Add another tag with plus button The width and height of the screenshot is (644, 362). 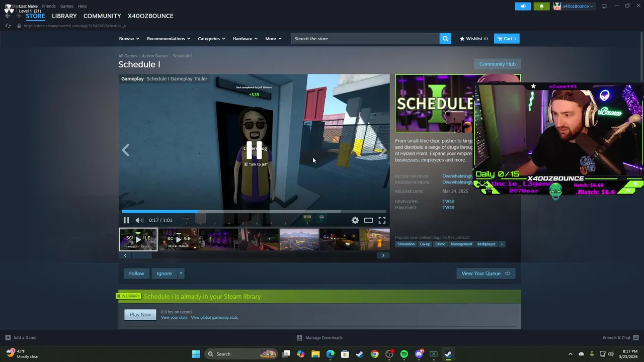[502, 244]
